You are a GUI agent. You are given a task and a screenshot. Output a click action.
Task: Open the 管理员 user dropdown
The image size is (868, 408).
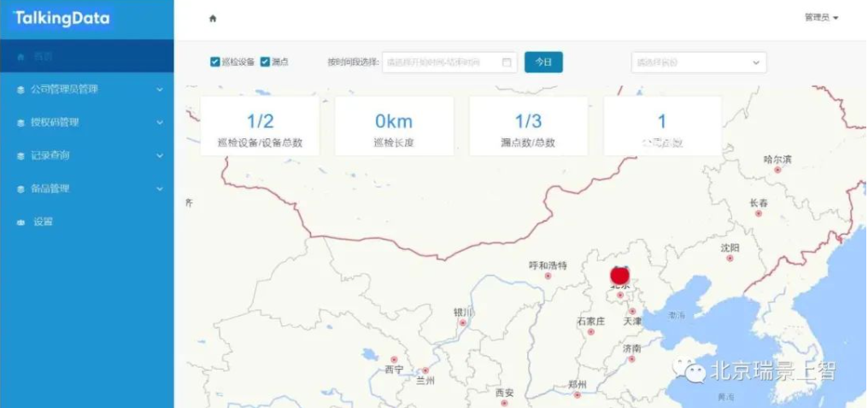(x=822, y=18)
